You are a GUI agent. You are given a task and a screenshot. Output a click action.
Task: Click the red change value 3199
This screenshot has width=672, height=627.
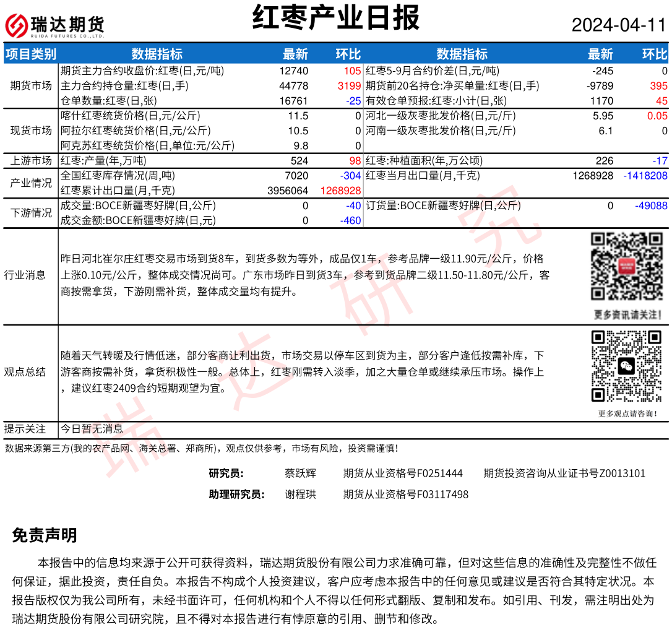click(349, 86)
